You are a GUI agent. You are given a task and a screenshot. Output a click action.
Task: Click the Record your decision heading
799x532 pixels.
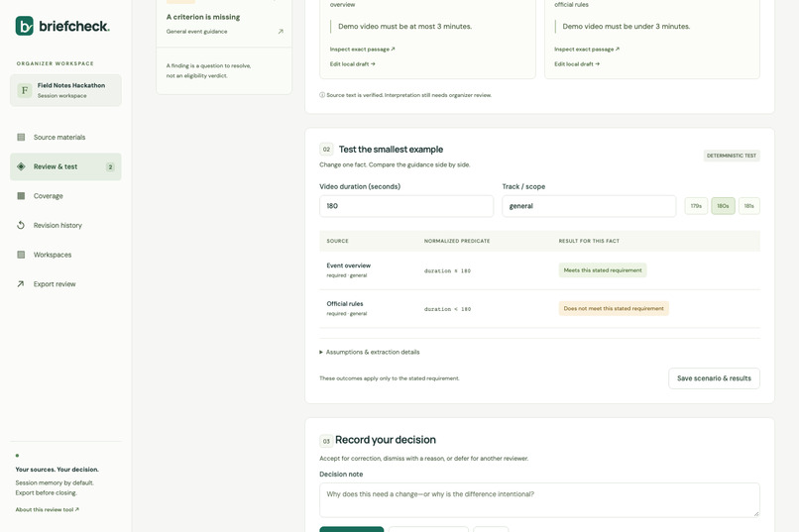click(386, 440)
